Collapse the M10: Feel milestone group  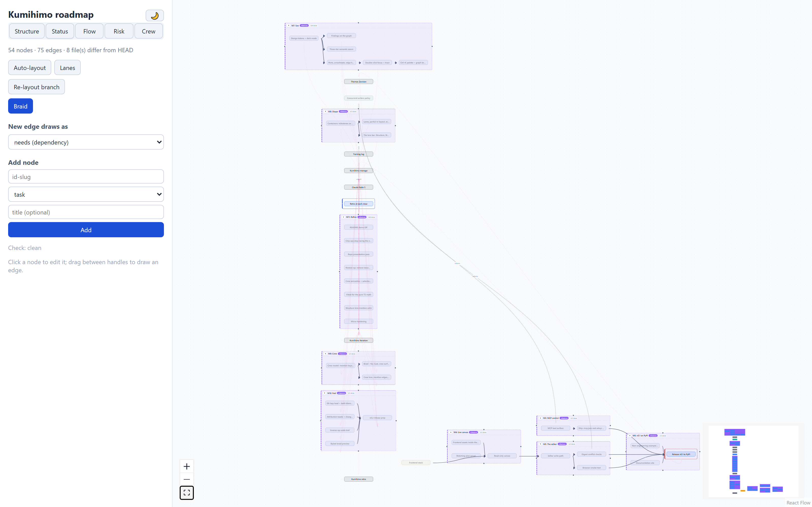pyautogui.click(x=325, y=393)
